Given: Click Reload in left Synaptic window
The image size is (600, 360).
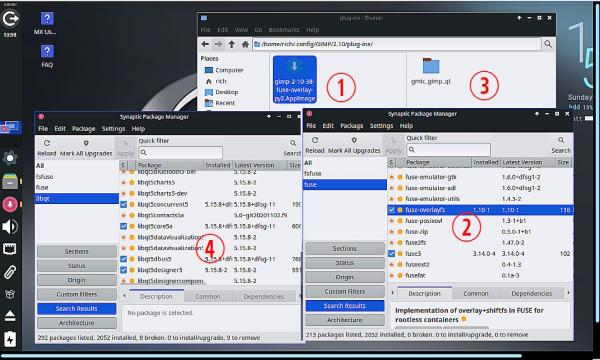Looking at the screenshot, I should coord(47,148).
